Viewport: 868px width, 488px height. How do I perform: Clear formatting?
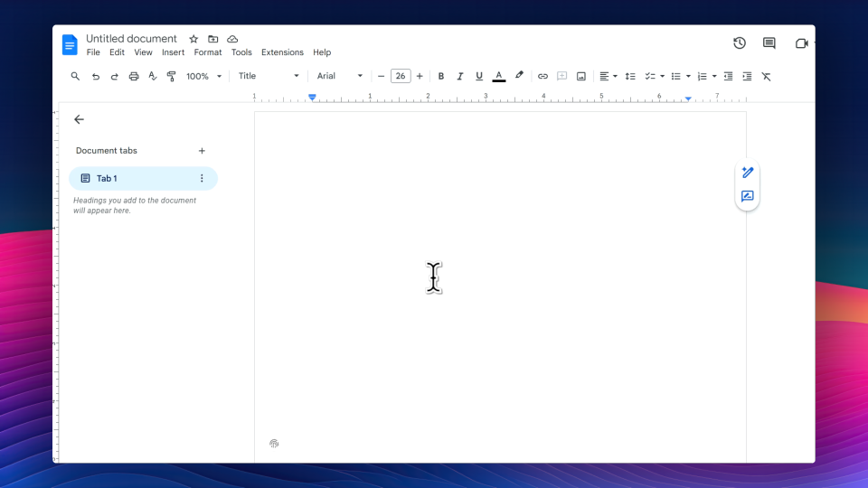[x=766, y=76]
